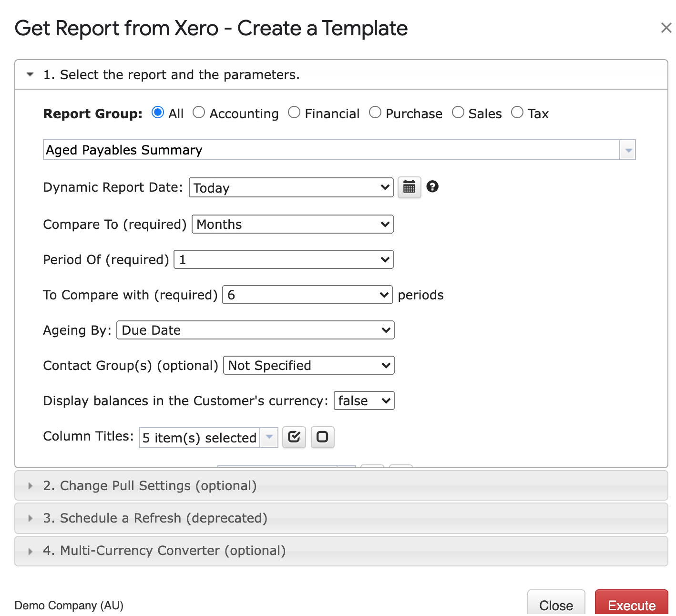Open the Compare To Months dropdown

[293, 224]
